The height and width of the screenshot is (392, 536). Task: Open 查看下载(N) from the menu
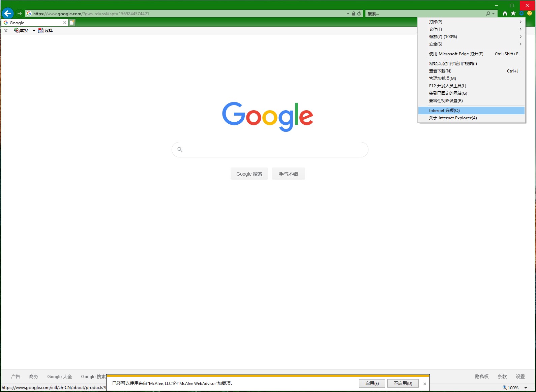coord(471,71)
